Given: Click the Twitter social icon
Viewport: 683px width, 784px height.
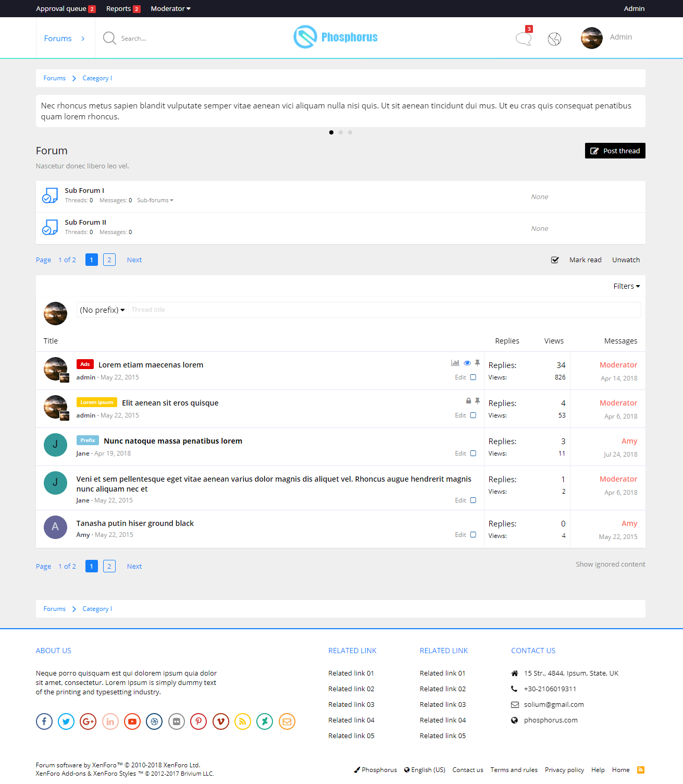Looking at the screenshot, I should 66,721.
